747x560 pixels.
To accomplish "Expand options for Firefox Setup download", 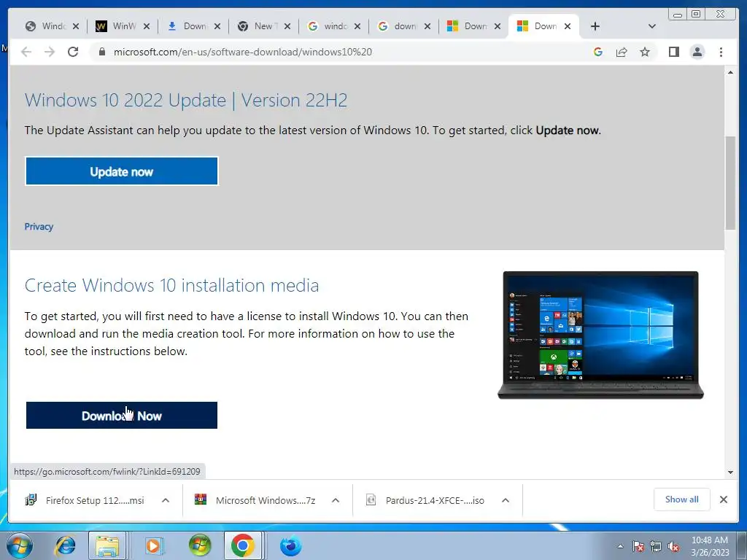I will [x=166, y=500].
